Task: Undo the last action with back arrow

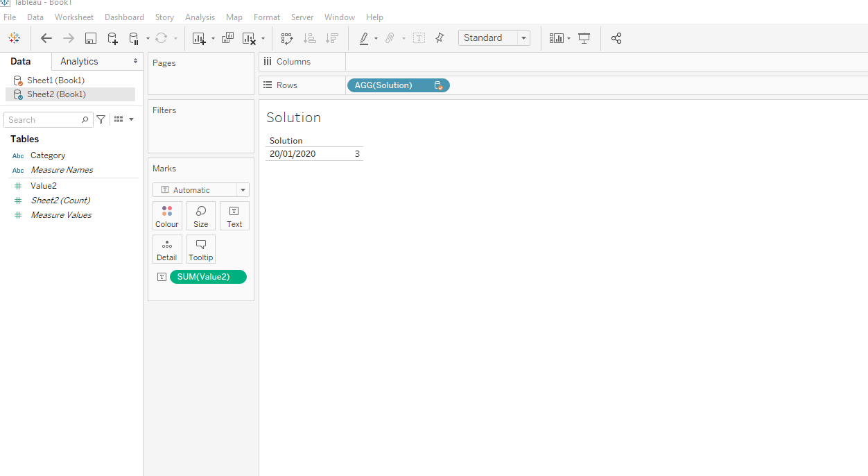Action: pyautogui.click(x=46, y=38)
